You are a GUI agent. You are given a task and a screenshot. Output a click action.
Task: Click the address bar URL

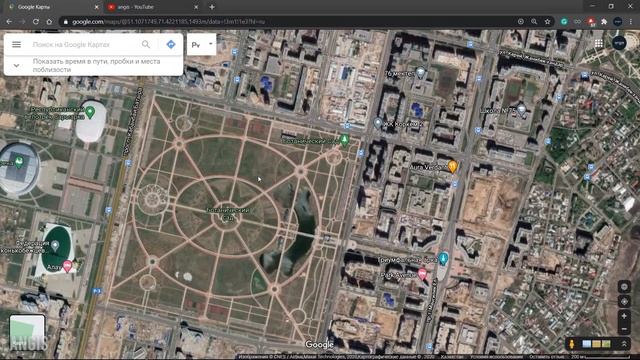tap(169, 22)
